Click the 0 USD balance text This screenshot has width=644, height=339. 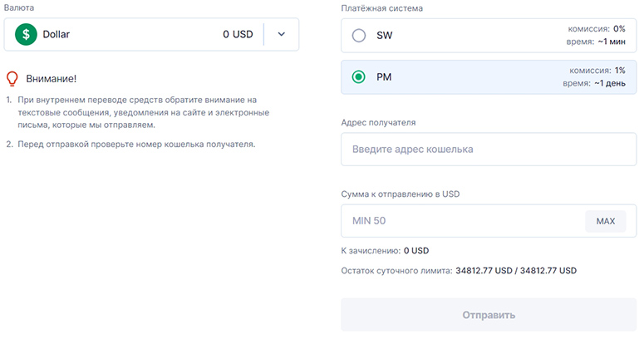pyautogui.click(x=238, y=35)
